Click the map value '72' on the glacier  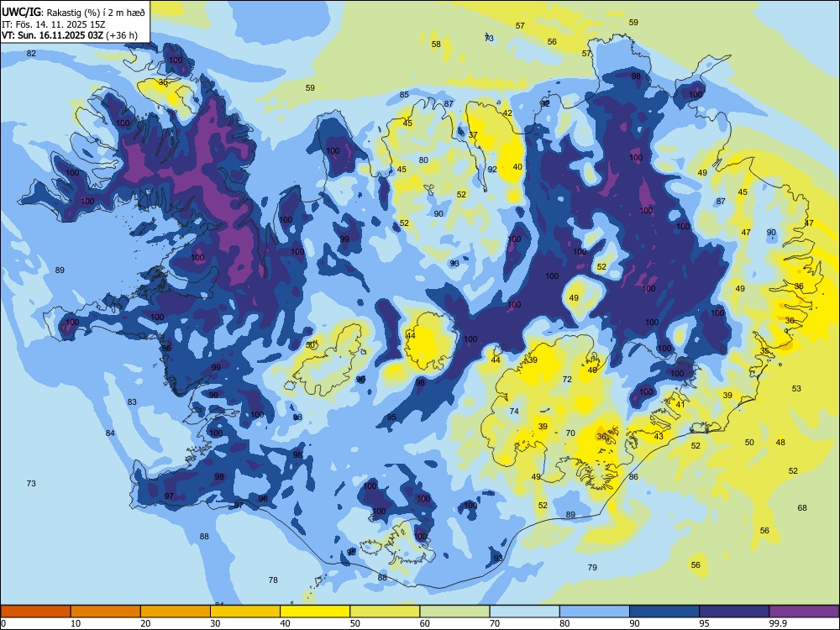[567, 380]
